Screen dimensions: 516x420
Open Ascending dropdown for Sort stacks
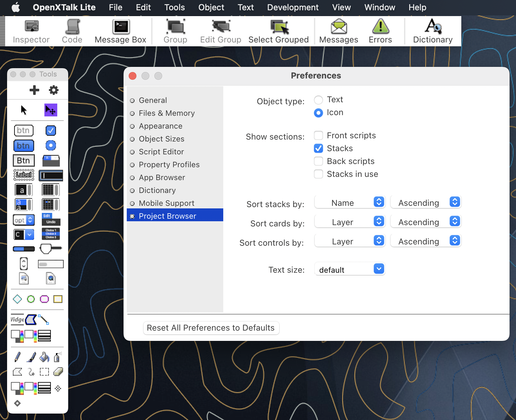coord(426,202)
